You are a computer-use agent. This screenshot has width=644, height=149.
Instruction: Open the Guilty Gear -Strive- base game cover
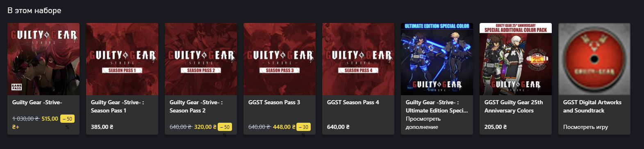pyautogui.click(x=43, y=59)
